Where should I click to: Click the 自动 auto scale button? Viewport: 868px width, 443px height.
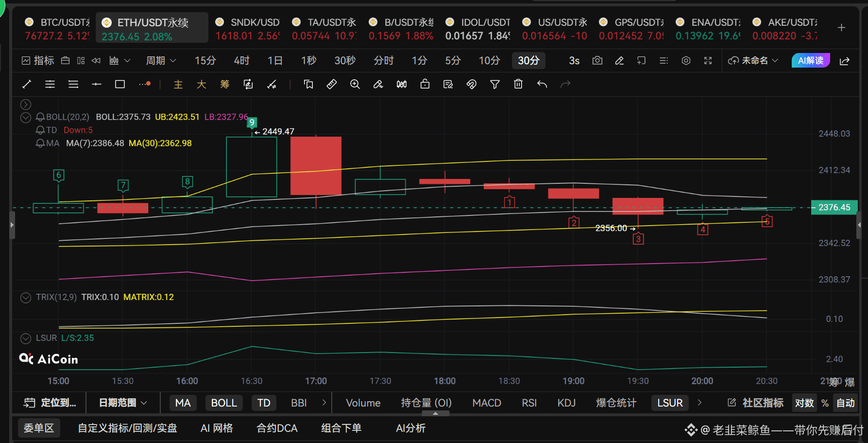pyautogui.click(x=846, y=403)
